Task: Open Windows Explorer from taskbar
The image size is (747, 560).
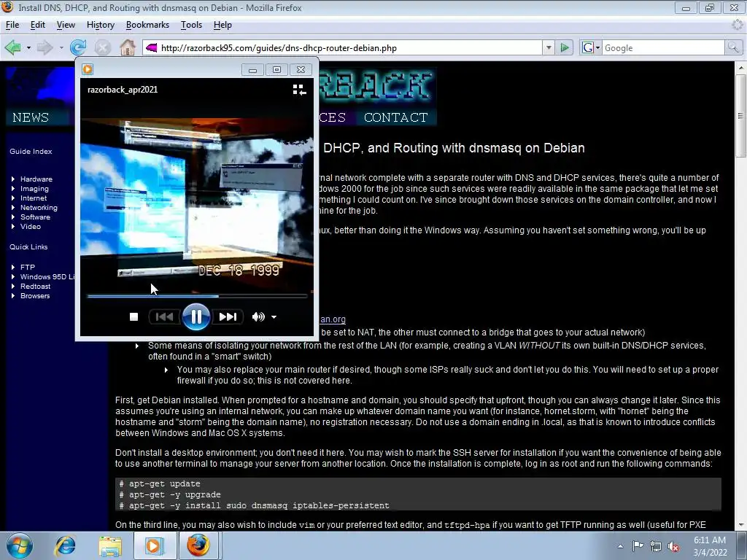Action: tap(110, 545)
